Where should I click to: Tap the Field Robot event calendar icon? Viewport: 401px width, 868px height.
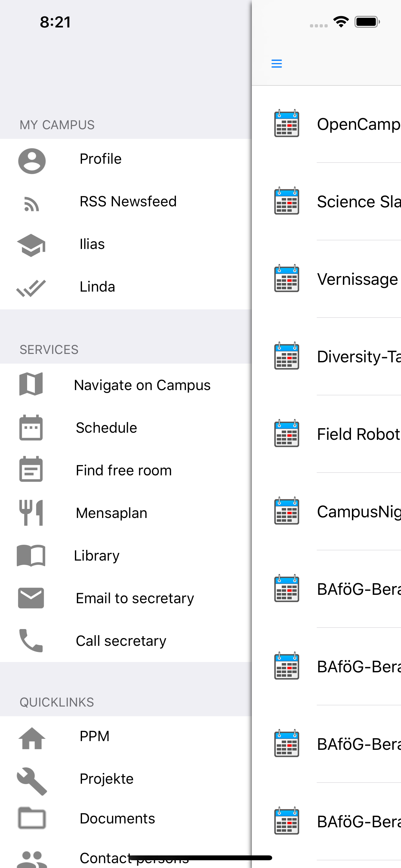tap(286, 433)
